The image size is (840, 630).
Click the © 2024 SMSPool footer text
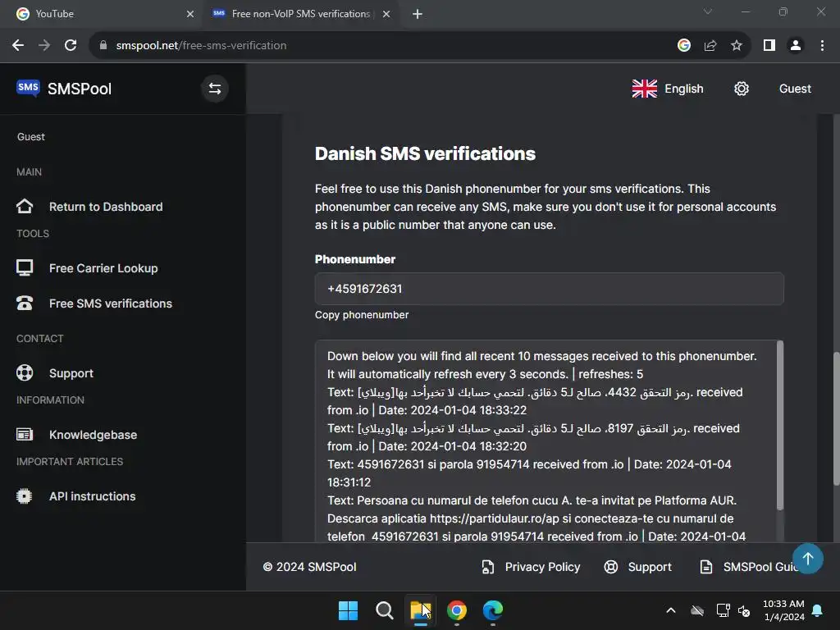309,567
